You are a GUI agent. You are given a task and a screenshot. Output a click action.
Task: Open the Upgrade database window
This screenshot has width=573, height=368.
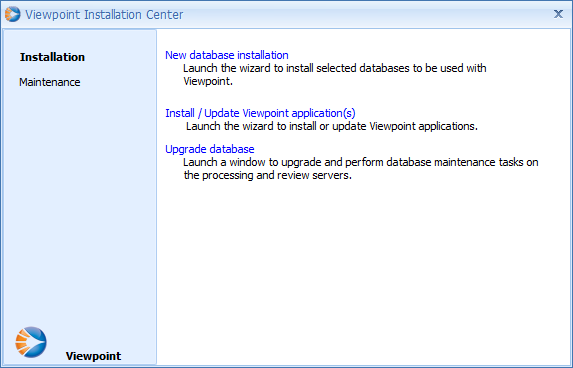pos(210,149)
